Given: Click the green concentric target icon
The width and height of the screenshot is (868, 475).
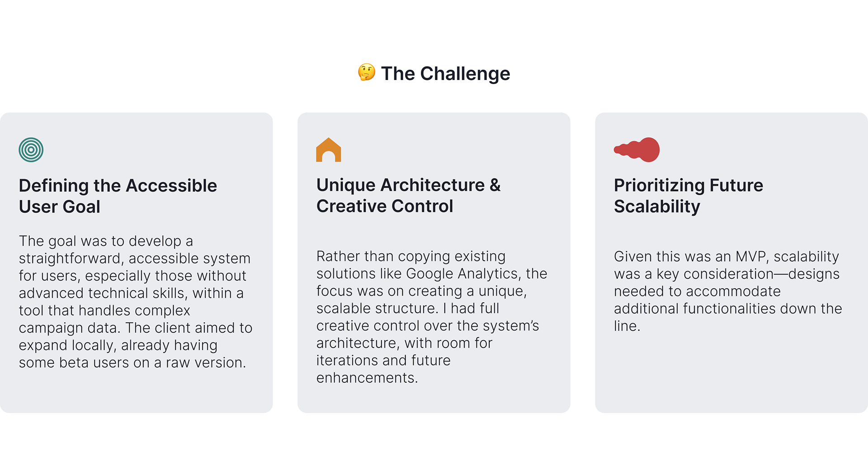Looking at the screenshot, I should coord(31,150).
